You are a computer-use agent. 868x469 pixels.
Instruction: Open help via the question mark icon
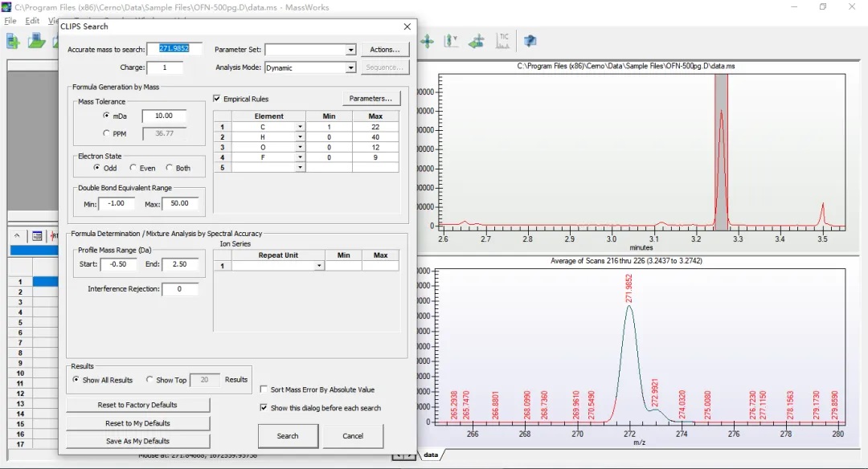(530, 40)
